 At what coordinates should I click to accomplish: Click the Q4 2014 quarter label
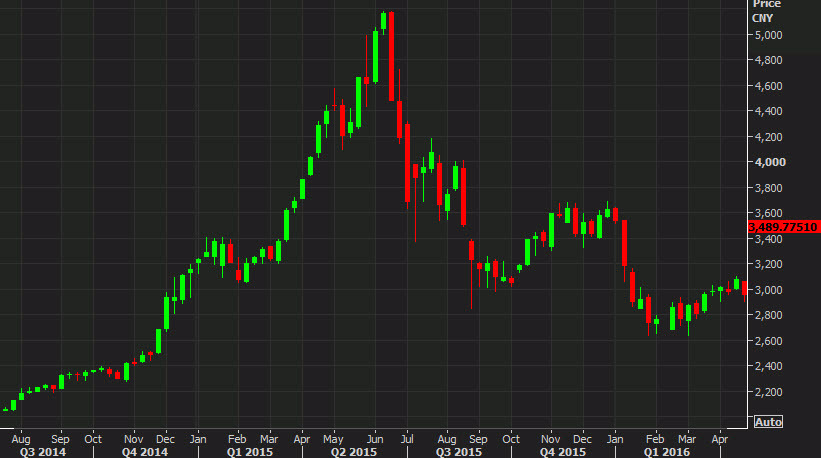(145, 452)
